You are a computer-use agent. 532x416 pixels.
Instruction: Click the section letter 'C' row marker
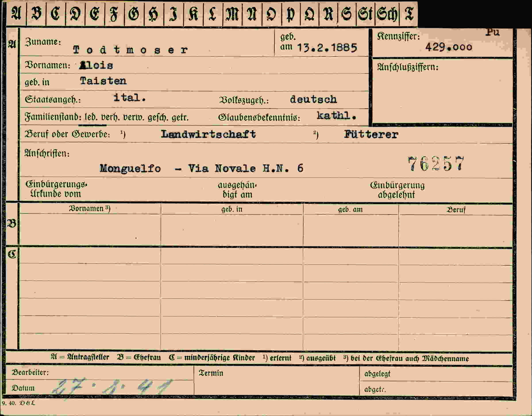click(12, 254)
